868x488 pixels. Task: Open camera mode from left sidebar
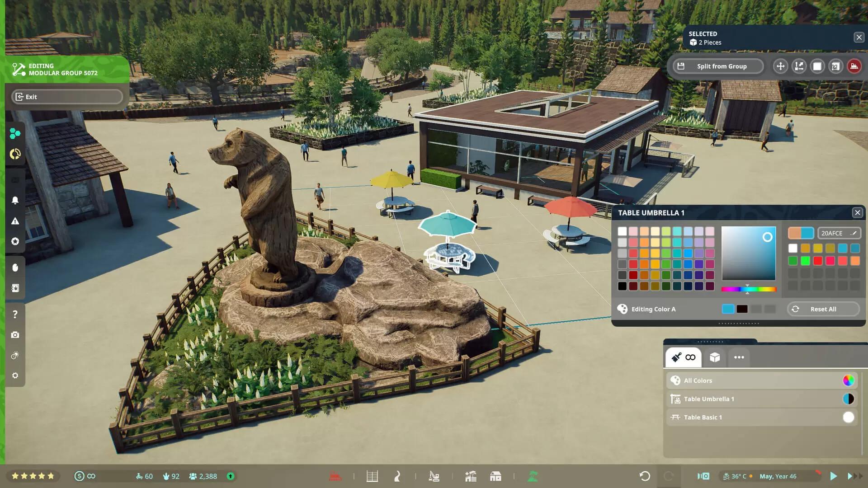coord(15,335)
